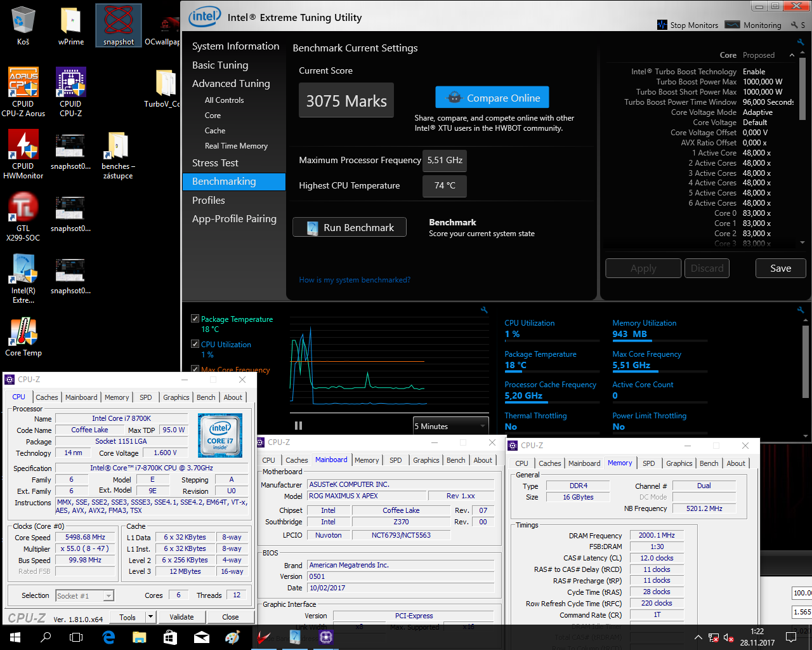Open the GTL X299-SOC shortcut

click(x=23, y=216)
